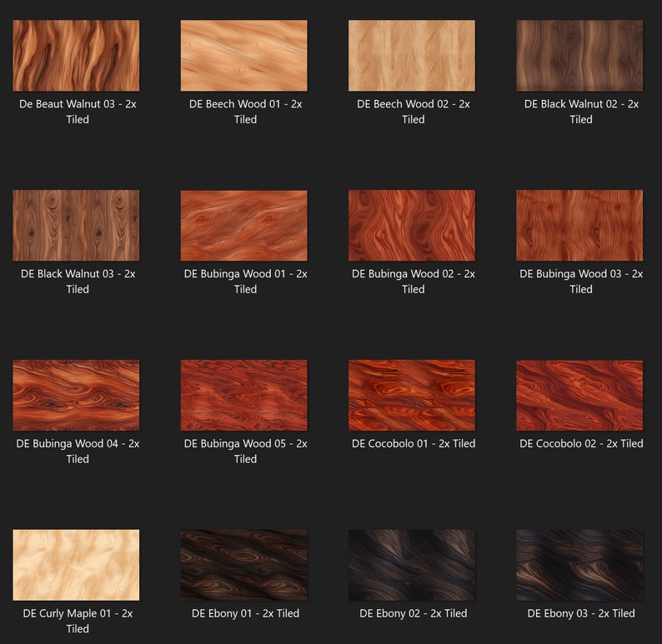Select the DE Ebony 01 thumbnail

(x=244, y=565)
